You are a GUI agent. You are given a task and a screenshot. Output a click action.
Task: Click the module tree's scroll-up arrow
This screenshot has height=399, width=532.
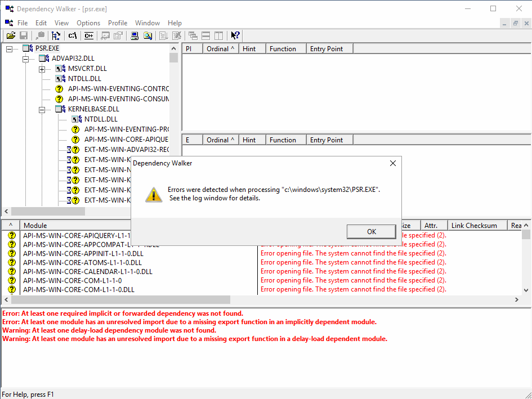point(174,48)
